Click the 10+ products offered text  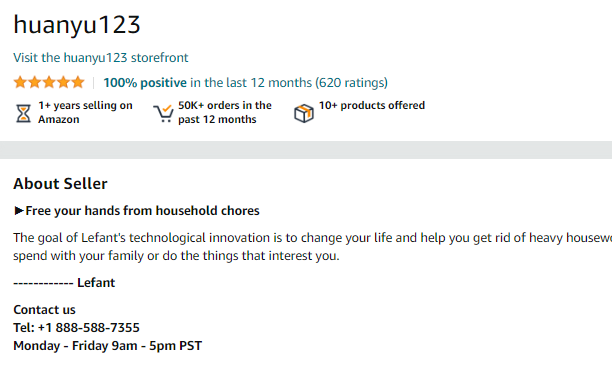coord(372,105)
